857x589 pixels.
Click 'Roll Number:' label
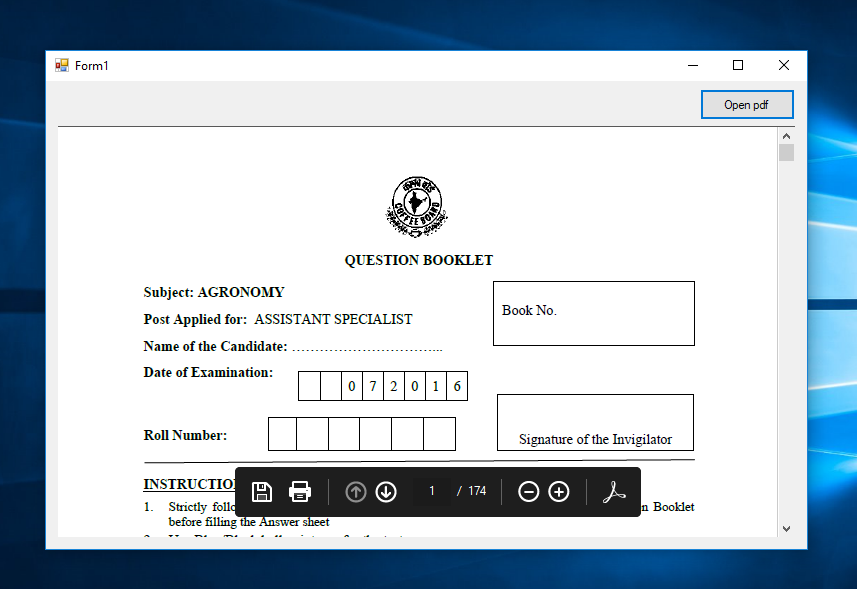pyautogui.click(x=185, y=435)
